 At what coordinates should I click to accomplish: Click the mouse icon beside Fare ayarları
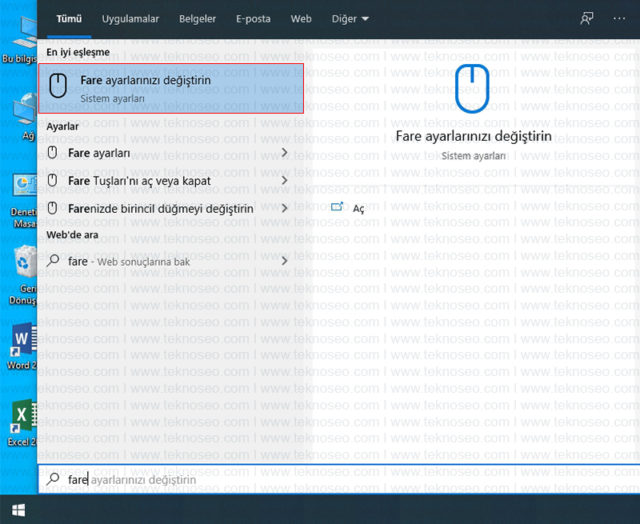coord(52,153)
